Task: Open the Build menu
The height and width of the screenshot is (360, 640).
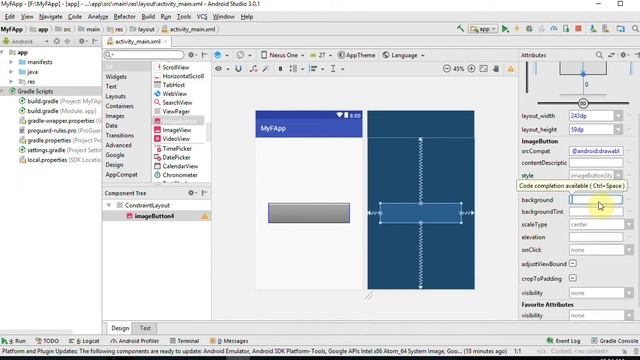Action: coord(148,17)
